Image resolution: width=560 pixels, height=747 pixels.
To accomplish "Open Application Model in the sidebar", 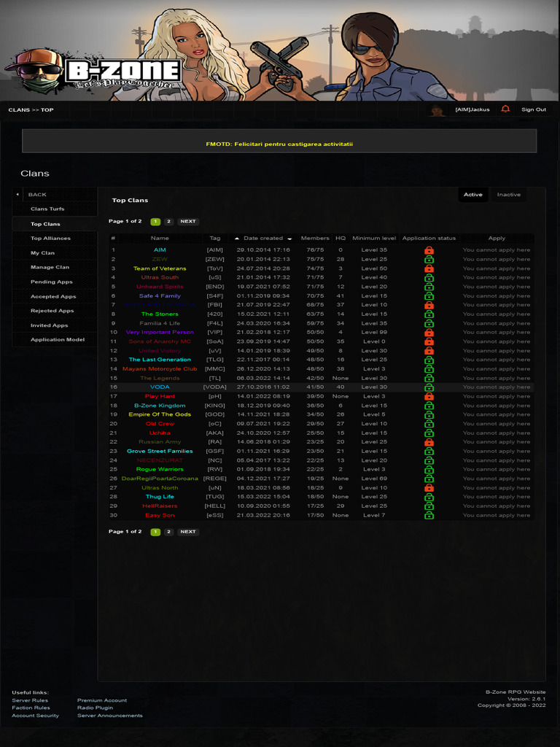I will (58, 340).
